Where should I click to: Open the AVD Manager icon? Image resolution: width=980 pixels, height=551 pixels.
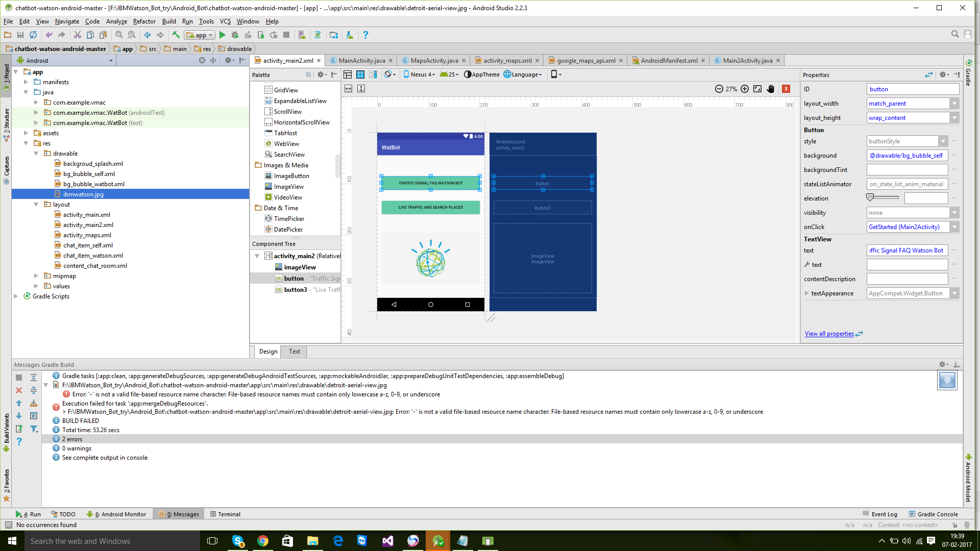[302, 35]
